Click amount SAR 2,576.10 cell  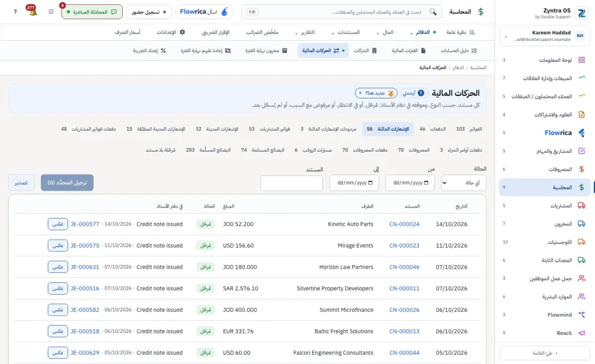tap(240, 288)
